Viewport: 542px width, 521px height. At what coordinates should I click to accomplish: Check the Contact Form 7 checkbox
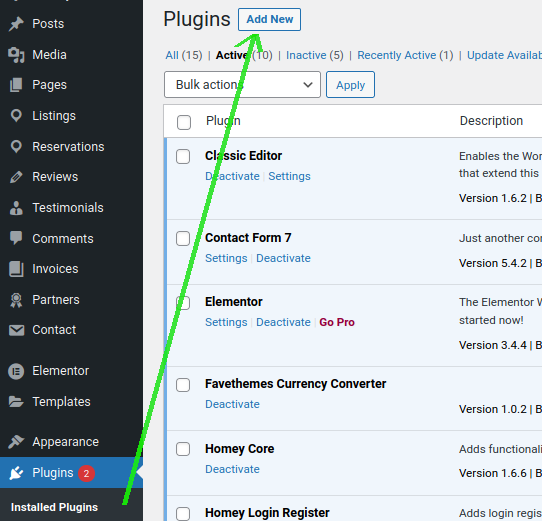click(183, 239)
